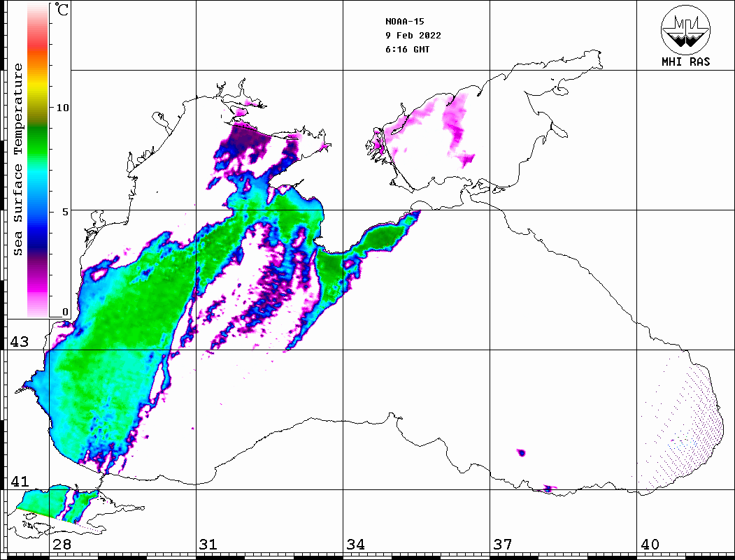Click latitude label 43
The width and height of the screenshot is (735, 560).
tap(19, 342)
